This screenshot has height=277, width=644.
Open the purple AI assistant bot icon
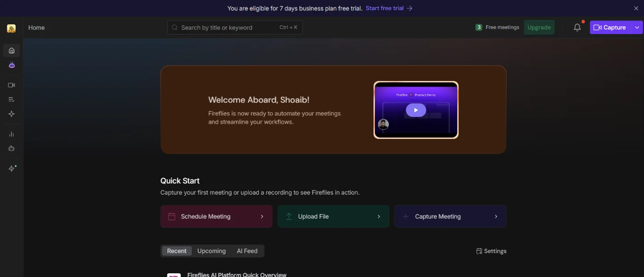tap(11, 65)
